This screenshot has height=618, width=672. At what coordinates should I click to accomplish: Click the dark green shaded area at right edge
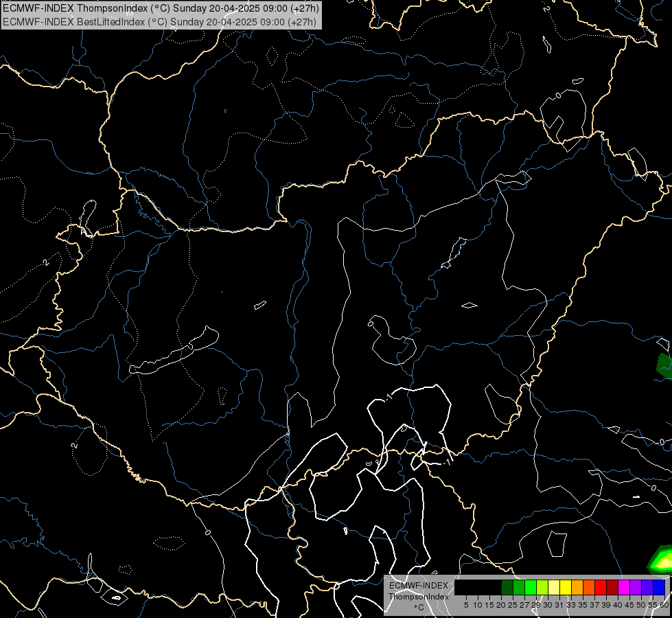pos(665,367)
